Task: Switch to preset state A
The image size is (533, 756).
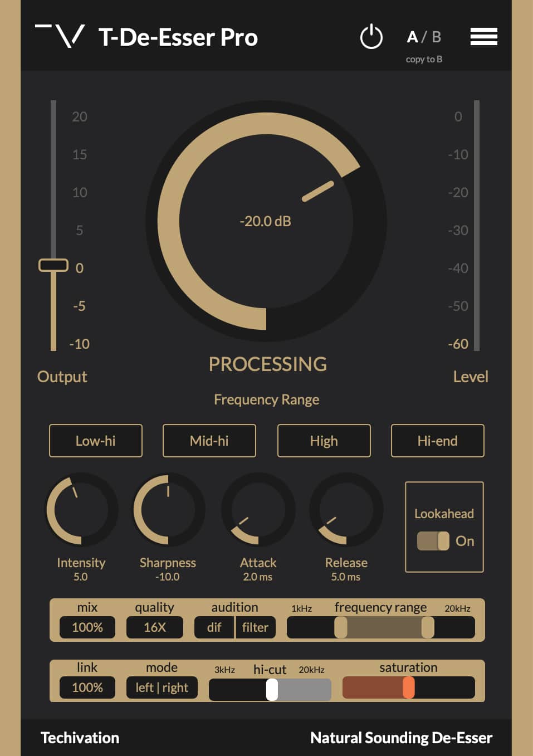Action: [x=412, y=37]
